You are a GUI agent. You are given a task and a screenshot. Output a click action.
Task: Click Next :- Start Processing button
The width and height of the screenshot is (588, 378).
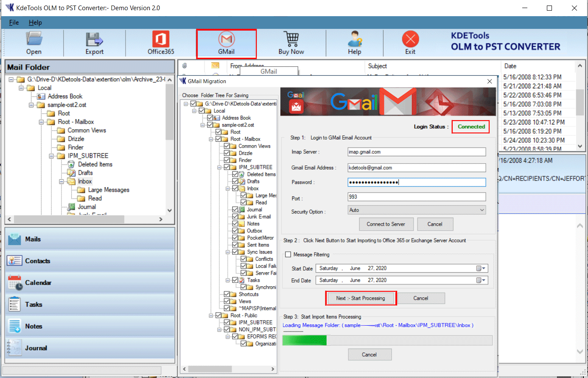(x=361, y=298)
